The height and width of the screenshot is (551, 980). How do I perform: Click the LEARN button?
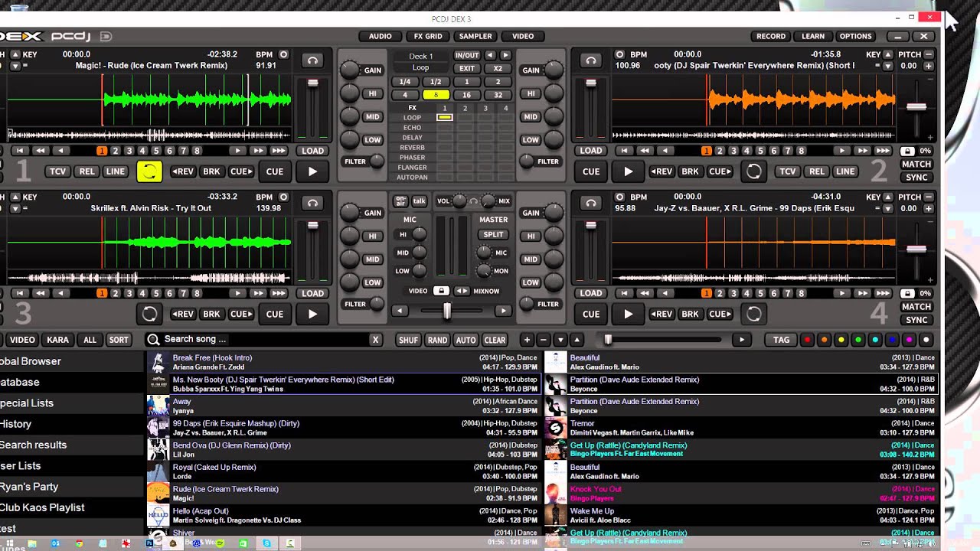click(813, 36)
